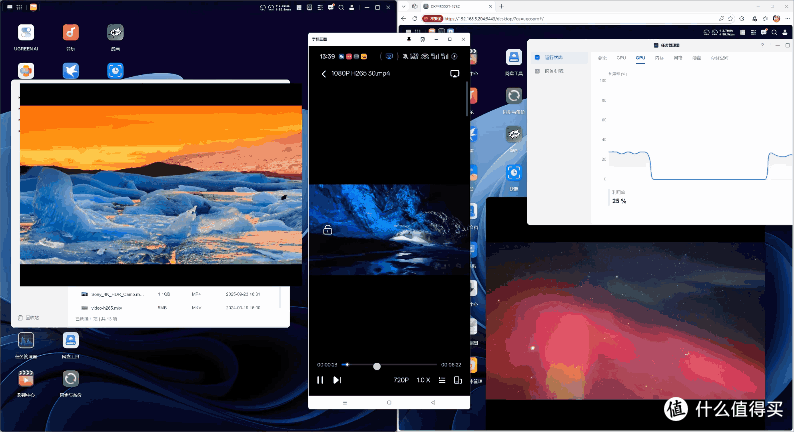794x432 pixels.
Task: Open the notification message icon in left top bar
Action: tap(331, 7)
